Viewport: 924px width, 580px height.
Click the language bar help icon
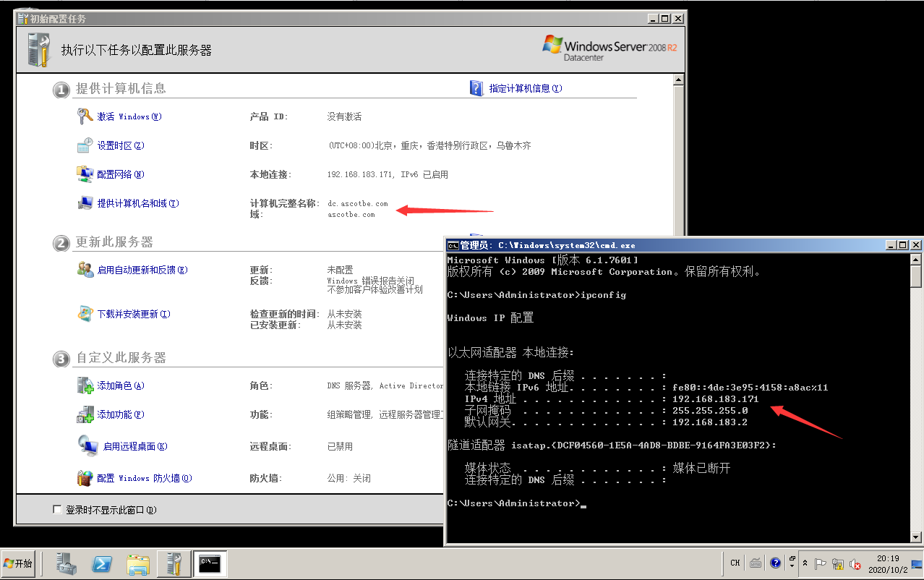click(775, 563)
